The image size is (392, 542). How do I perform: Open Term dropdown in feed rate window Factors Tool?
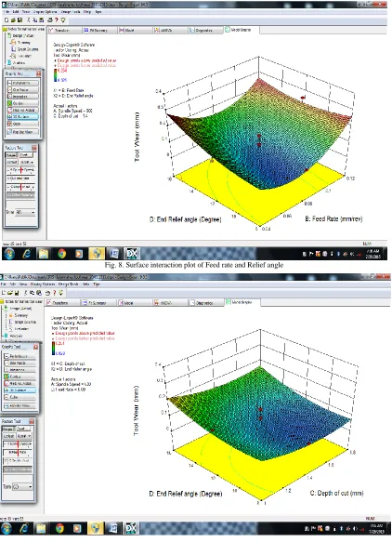(25, 212)
